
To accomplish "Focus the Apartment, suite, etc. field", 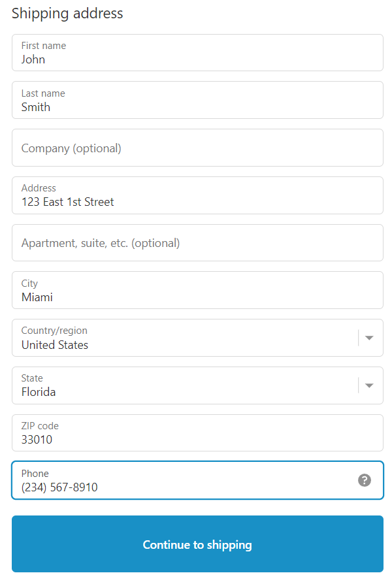I will [x=197, y=243].
